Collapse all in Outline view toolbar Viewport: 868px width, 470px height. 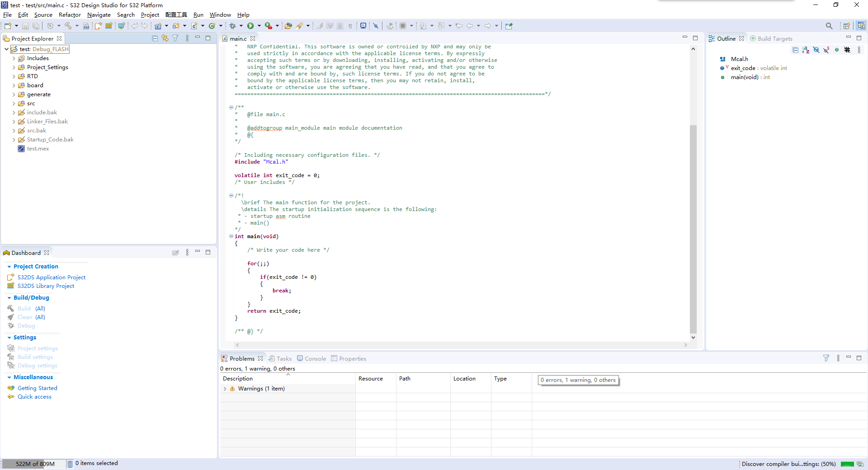pyautogui.click(x=795, y=50)
